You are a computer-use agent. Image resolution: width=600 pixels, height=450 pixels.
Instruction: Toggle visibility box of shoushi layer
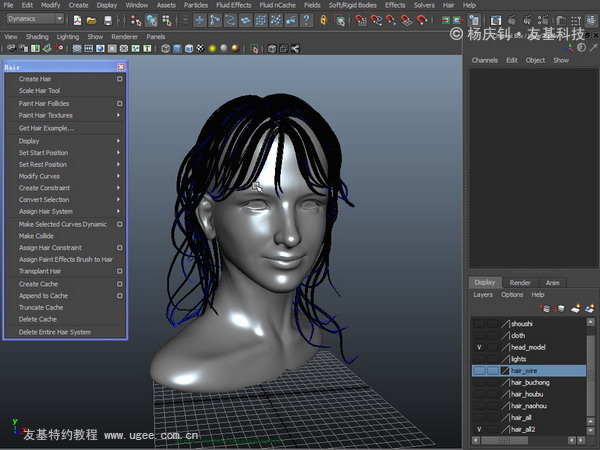tap(479, 324)
